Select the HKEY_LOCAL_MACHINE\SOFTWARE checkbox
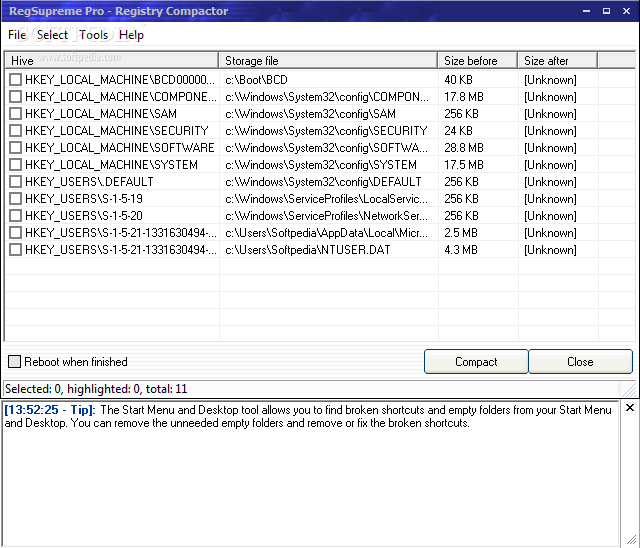The image size is (640, 548). [16, 148]
